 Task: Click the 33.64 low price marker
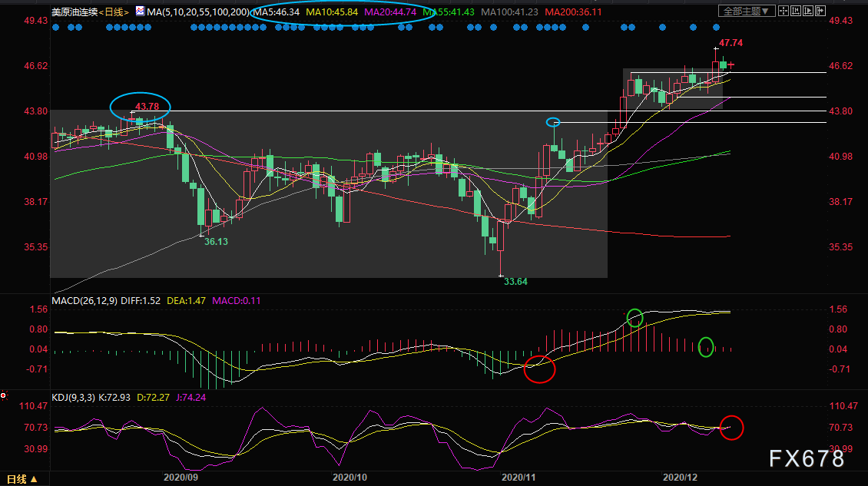tap(515, 282)
